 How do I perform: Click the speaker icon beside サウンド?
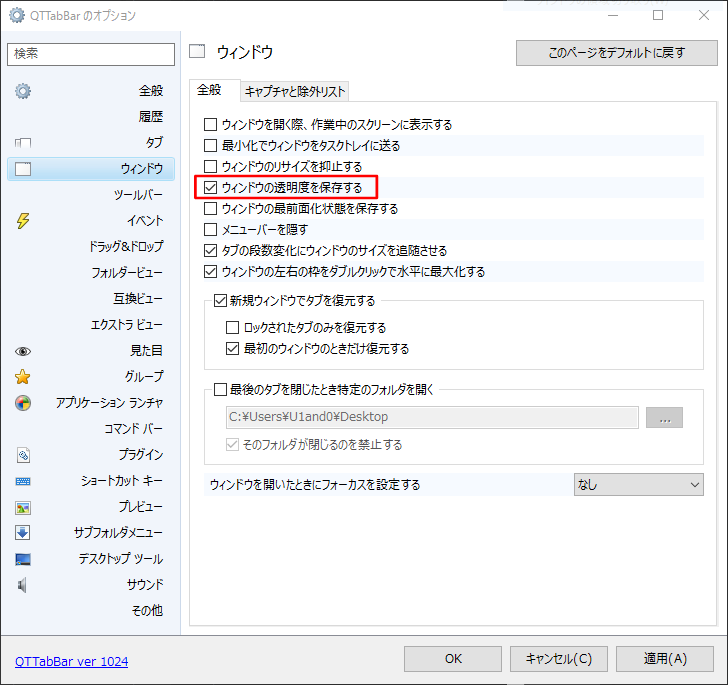22,585
